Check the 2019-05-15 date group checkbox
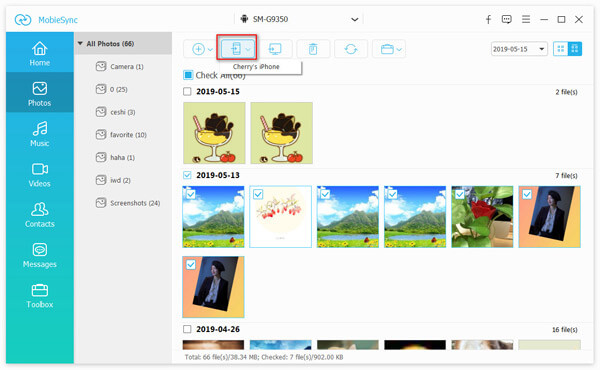600x370 pixels. 187,91
